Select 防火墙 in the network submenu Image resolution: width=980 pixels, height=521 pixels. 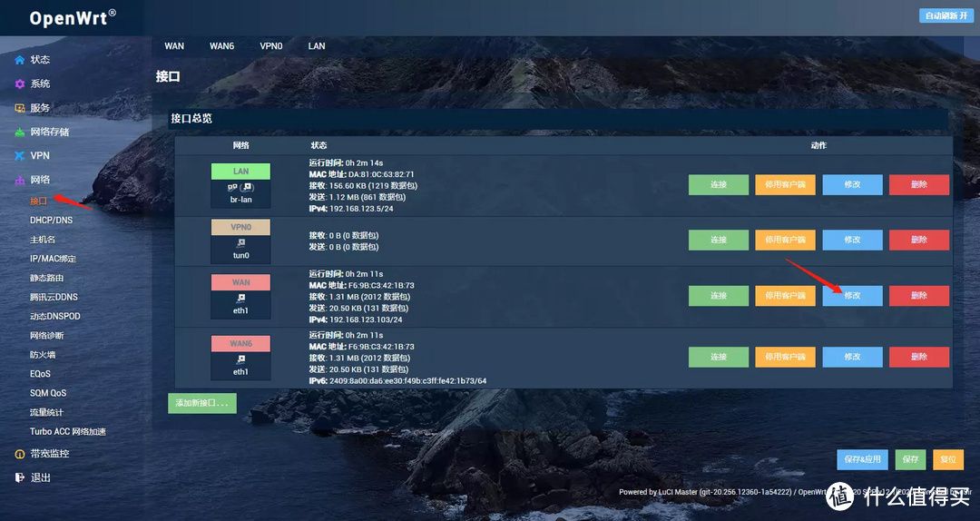(43, 355)
